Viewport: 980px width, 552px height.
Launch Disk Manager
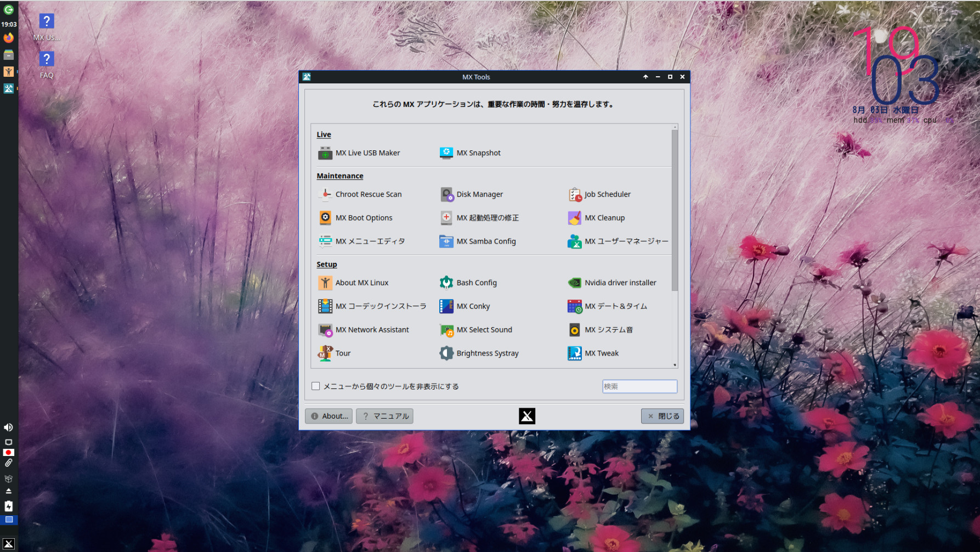[x=471, y=194]
